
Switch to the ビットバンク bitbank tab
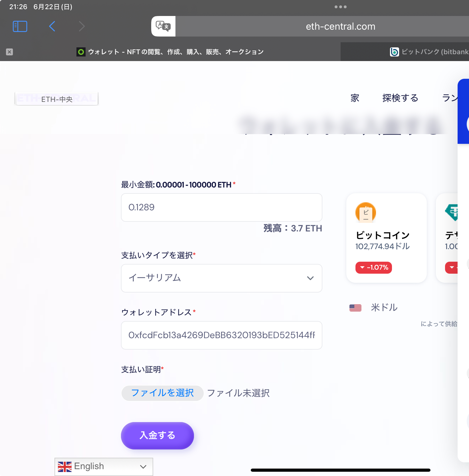click(x=405, y=52)
